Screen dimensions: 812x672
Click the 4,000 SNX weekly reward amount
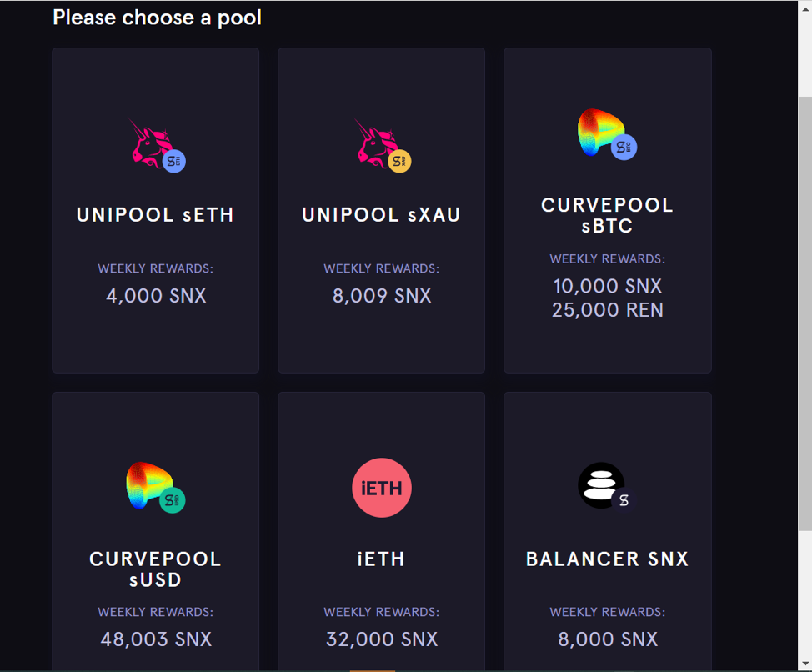(x=156, y=296)
